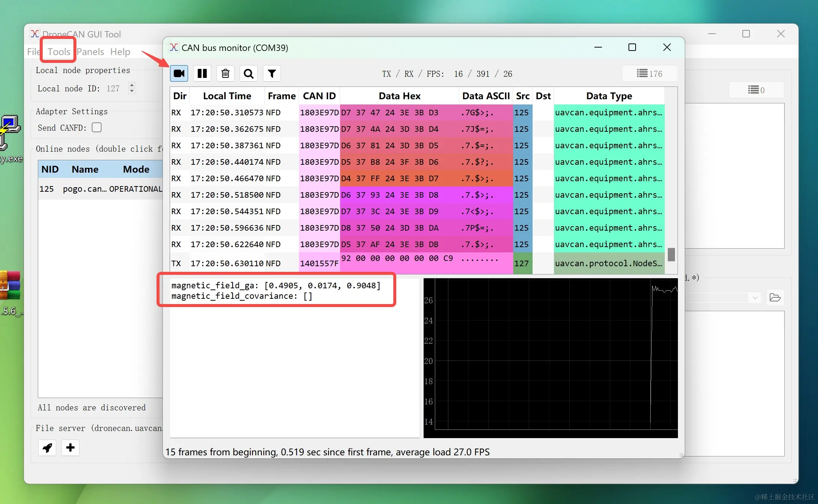818x504 pixels.
Task: Open the frame filter funnel
Action: tap(272, 73)
